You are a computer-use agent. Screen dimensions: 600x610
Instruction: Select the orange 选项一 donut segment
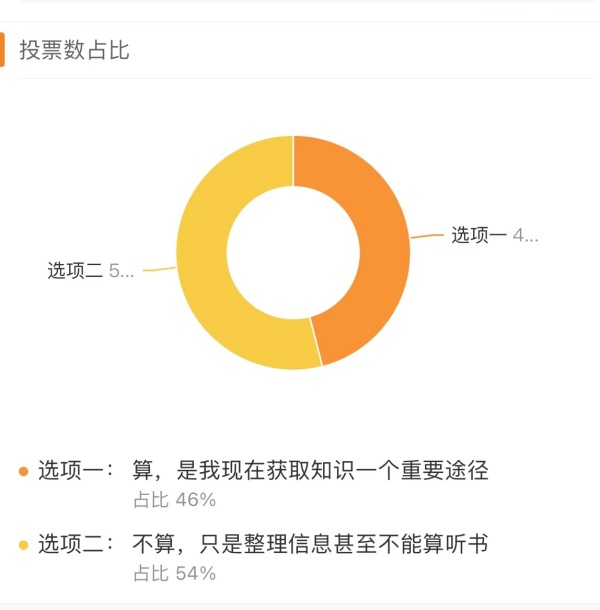tap(375, 240)
